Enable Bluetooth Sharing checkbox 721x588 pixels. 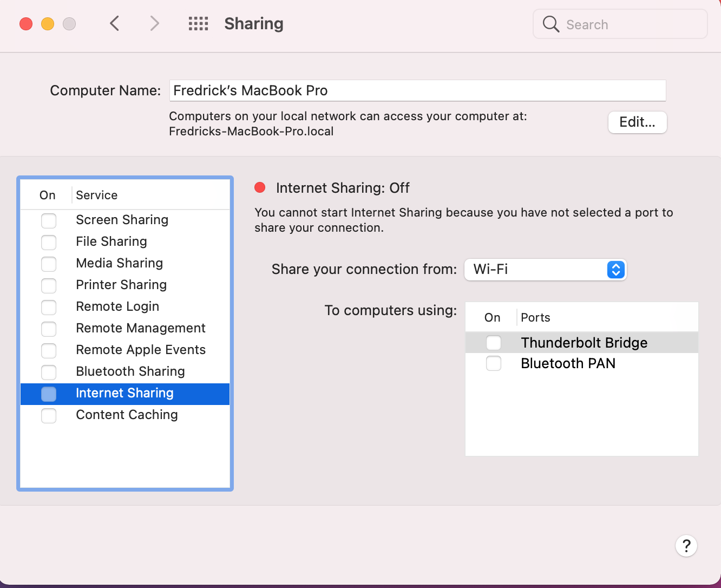pos(49,372)
